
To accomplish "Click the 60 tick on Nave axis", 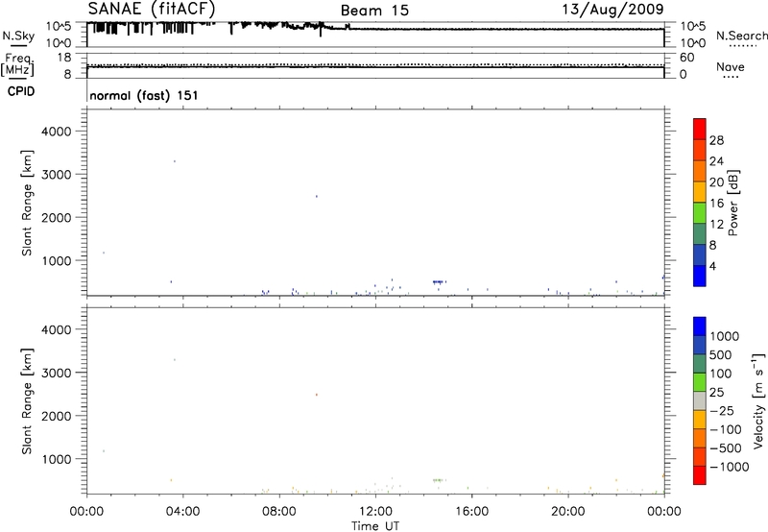I will click(687, 58).
